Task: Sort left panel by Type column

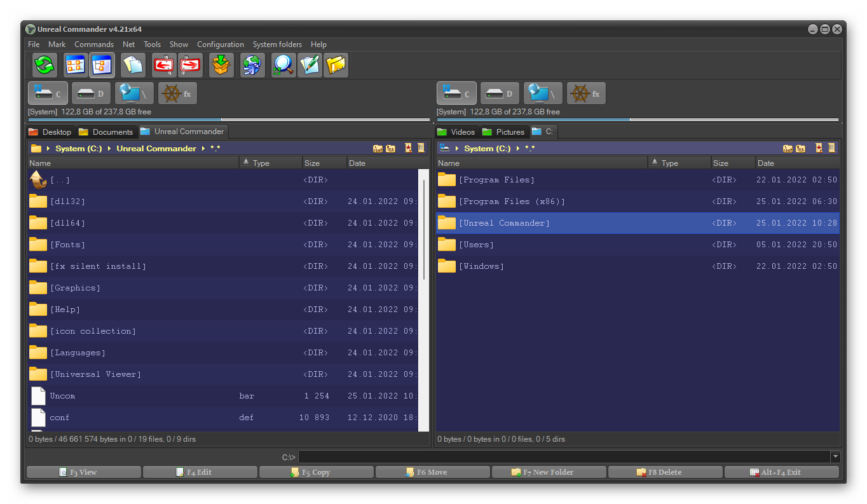Action: (x=270, y=163)
